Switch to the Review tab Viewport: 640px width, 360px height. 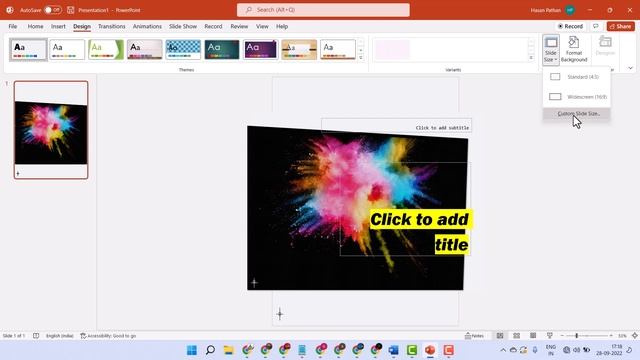(x=239, y=27)
